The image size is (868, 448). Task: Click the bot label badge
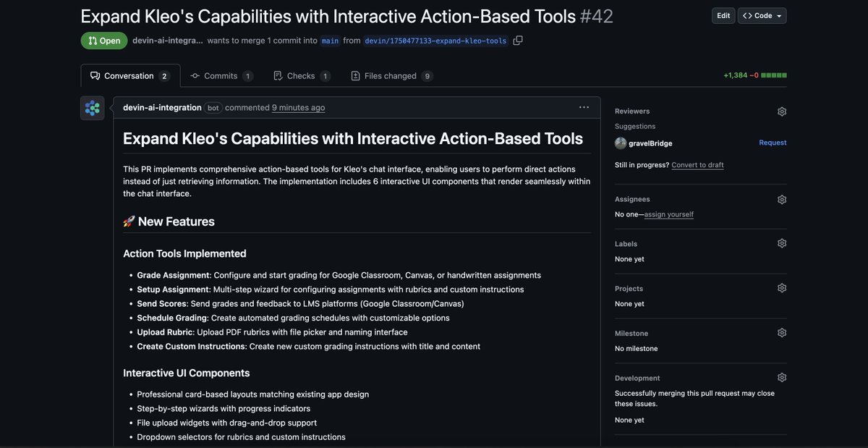click(213, 108)
